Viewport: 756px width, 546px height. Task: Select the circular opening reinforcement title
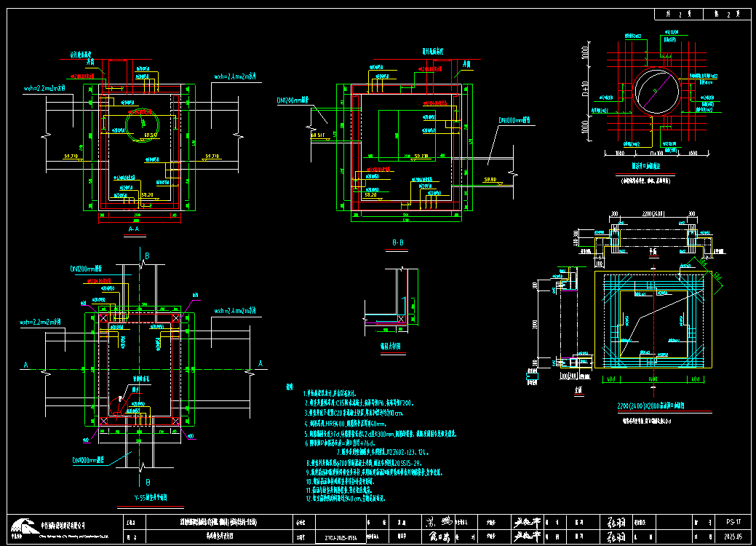tap(645, 166)
